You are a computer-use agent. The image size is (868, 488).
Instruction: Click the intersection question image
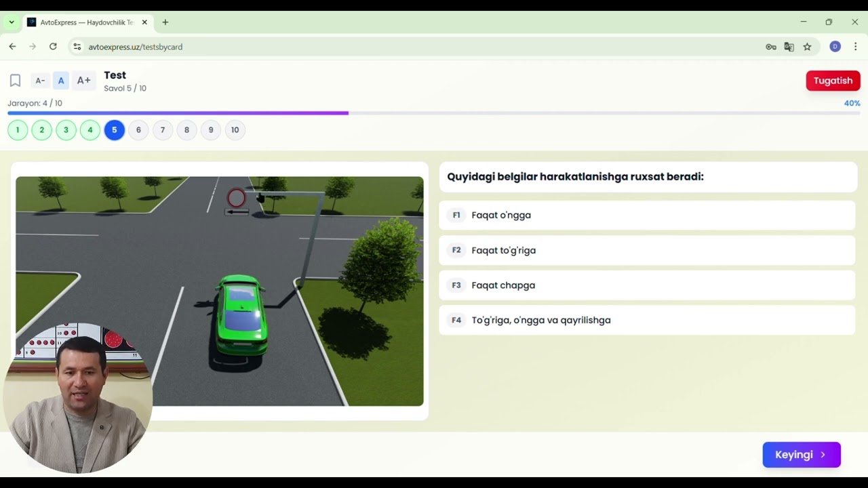point(220,291)
